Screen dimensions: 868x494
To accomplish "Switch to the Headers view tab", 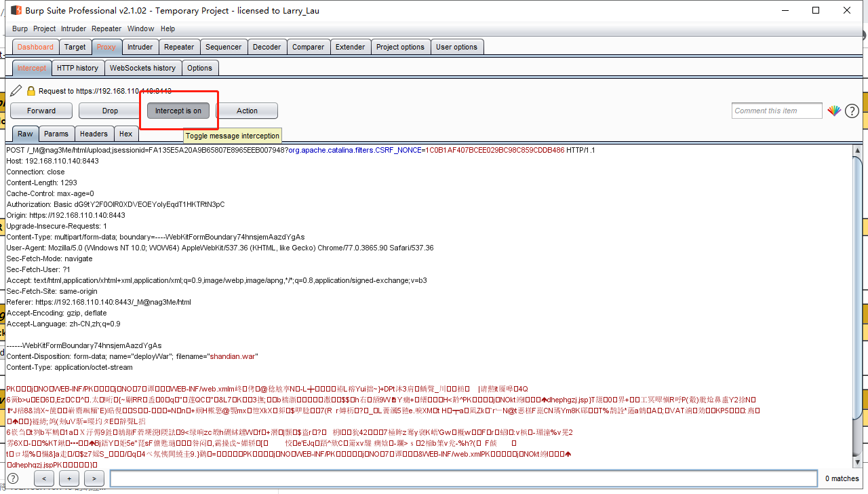I will coord(94,134).
